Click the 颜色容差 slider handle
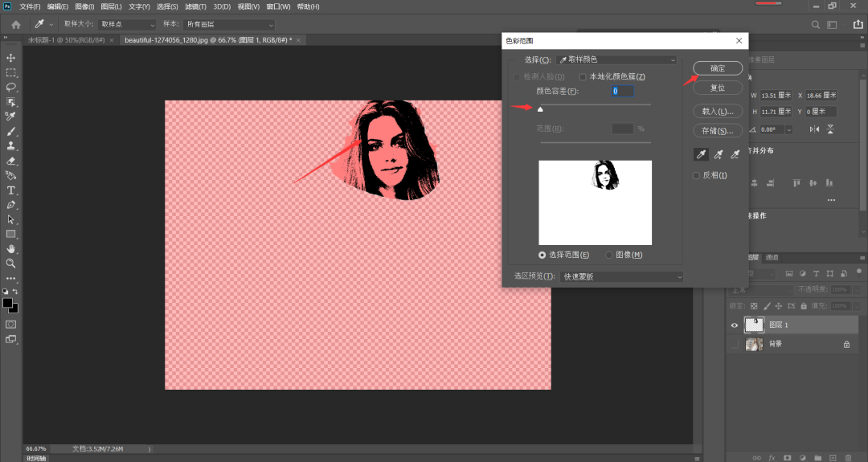This screenshot has height=462, width=868. 540,108
